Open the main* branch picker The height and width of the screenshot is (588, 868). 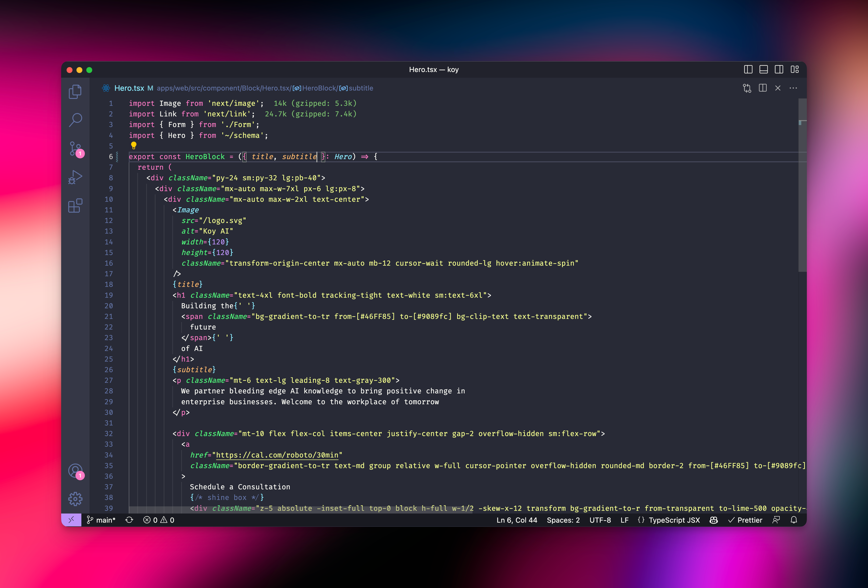[x=101, y=520]
